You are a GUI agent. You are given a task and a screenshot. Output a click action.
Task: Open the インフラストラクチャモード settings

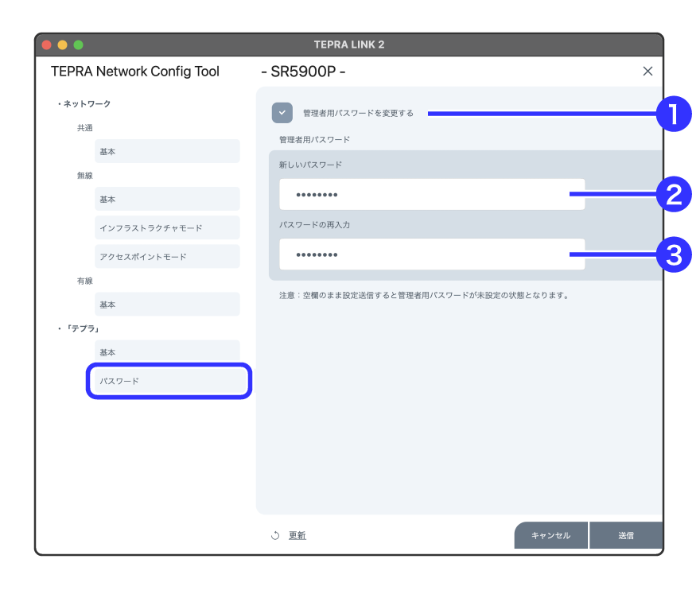[166, 227]
